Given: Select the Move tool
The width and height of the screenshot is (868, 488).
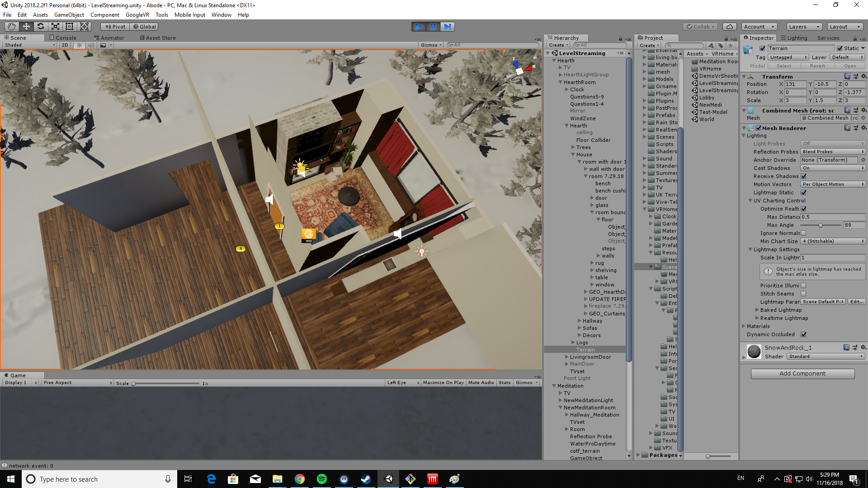Looking at the screenshot, I should pos(26,27).
